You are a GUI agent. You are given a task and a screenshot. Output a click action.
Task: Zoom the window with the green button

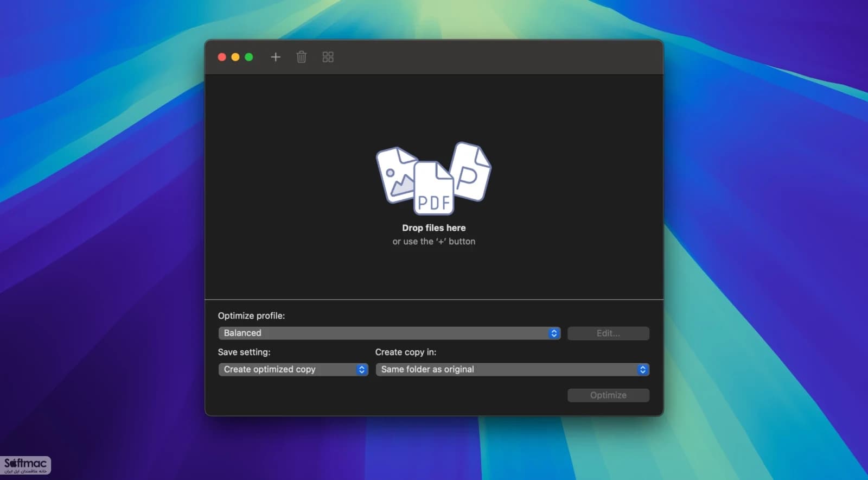pos(249,57)
